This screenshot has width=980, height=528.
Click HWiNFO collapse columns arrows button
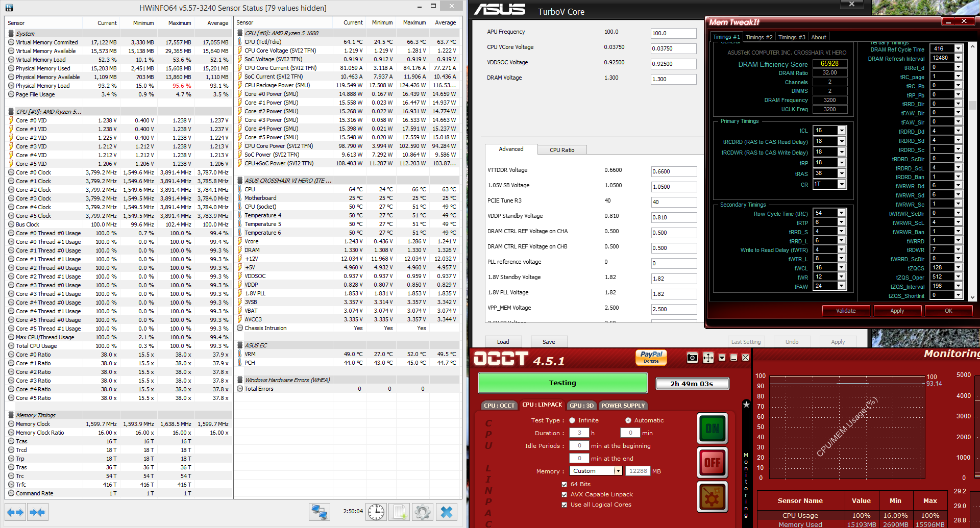tap(37, 512)
